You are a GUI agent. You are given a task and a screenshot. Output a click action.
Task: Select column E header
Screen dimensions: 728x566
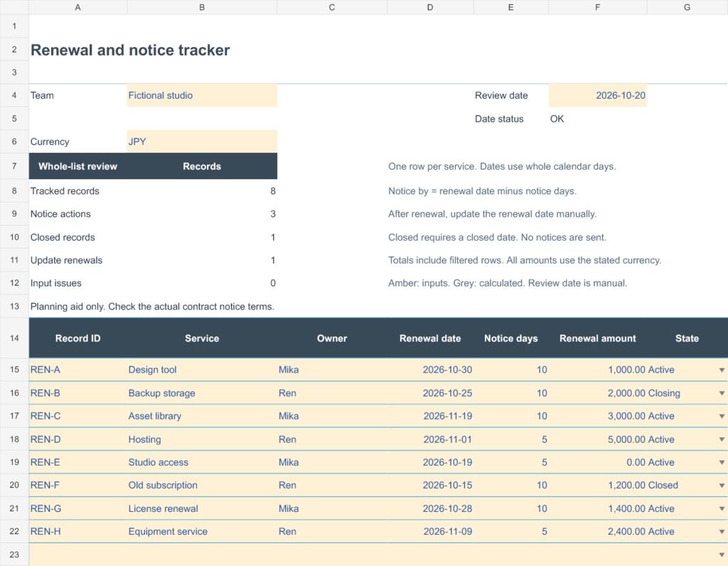pos(510,7)
